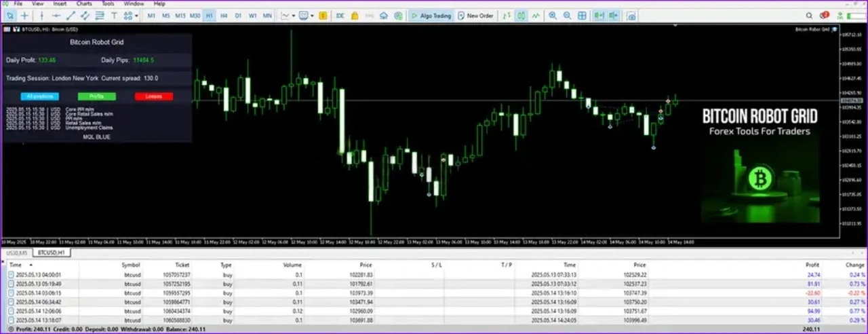Image resolution: width=868 pixels, height=334 pixels.
Task: Take a chart screenshot with camera icon
Action: click(x=632, y=16)
